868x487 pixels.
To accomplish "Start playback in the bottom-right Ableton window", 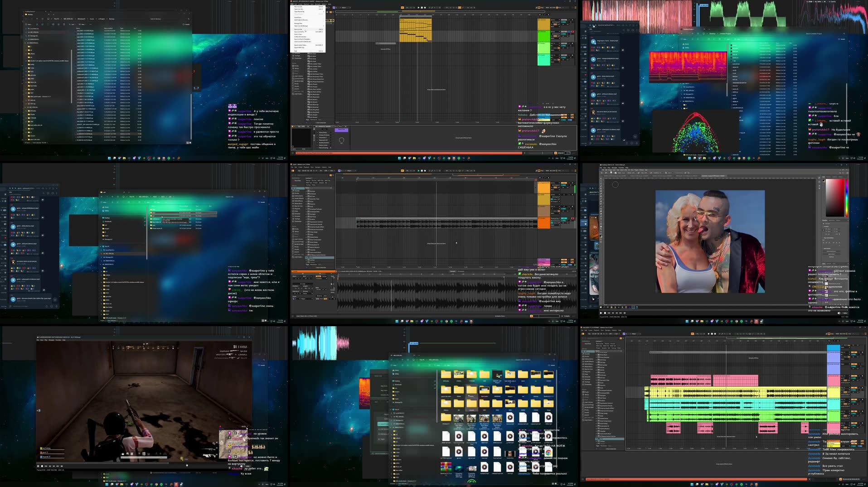I will 708,334.
